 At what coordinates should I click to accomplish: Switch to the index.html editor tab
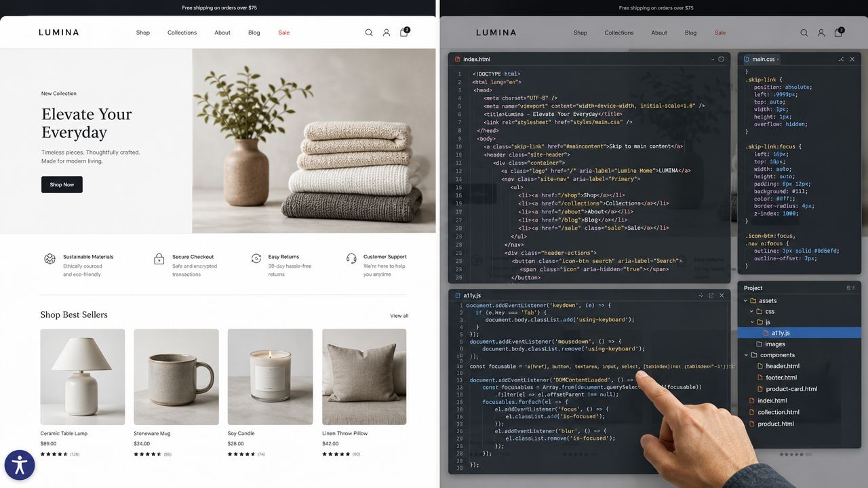coord(472,60)
